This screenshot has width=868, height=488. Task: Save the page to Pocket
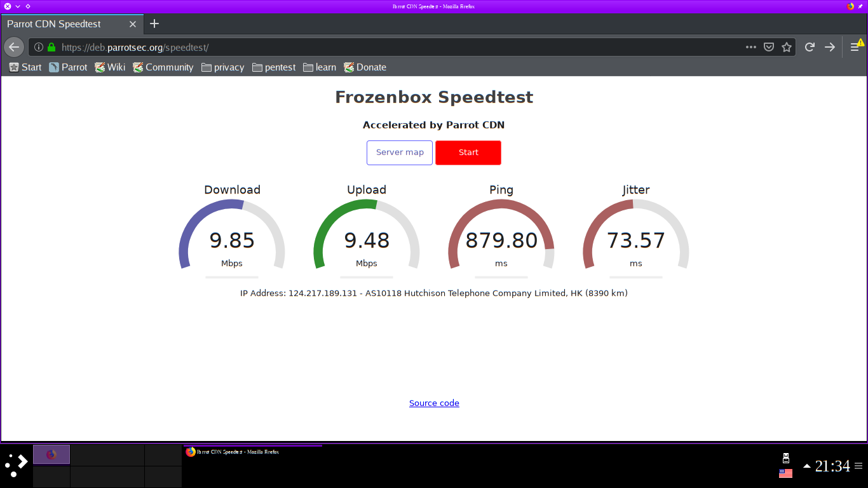(x=769, y=47)
